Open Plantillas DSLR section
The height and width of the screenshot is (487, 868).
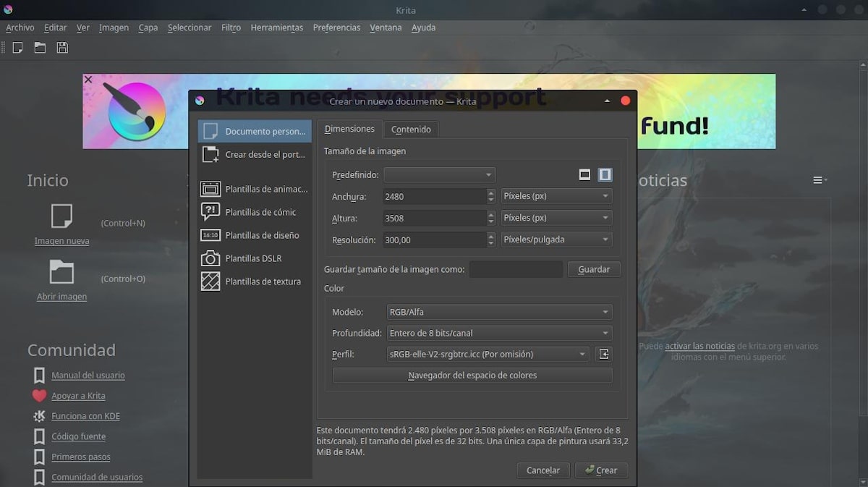tap(255, 258)
